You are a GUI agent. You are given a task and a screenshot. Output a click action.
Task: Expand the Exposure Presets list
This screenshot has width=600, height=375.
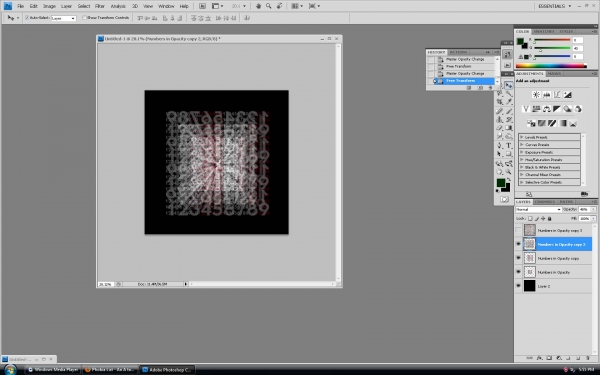(x=522, y=152)
